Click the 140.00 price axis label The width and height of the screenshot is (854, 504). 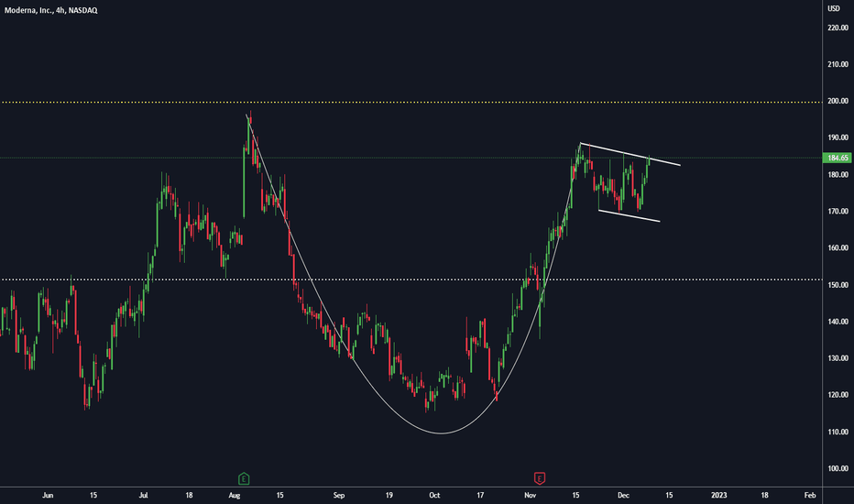[x=838, y=322]
